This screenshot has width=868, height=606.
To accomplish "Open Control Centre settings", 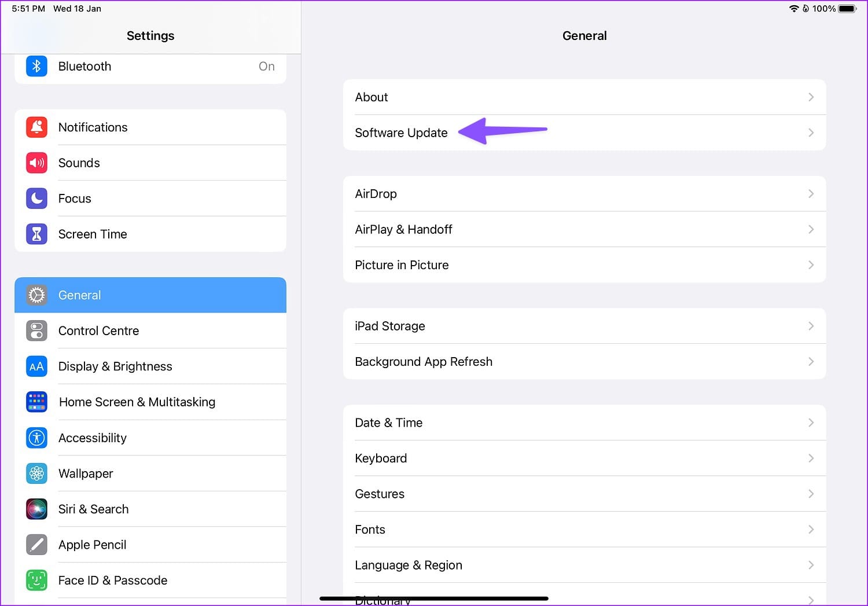I will (150, 331).
